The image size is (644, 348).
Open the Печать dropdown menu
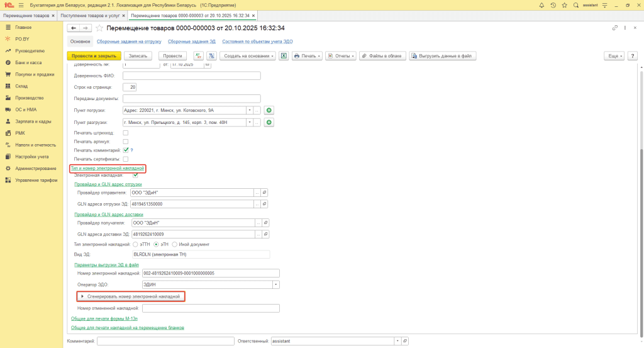click(x=307, y=56)
